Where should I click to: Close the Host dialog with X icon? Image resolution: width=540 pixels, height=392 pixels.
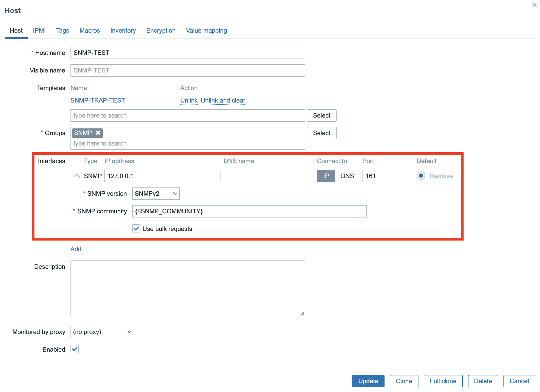click(534, 5)
